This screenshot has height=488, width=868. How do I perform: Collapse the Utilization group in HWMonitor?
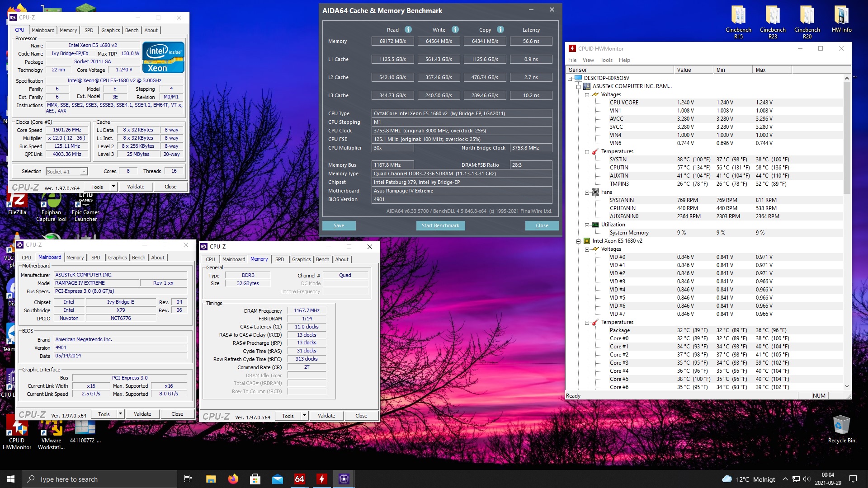click(x=587, y=225)
